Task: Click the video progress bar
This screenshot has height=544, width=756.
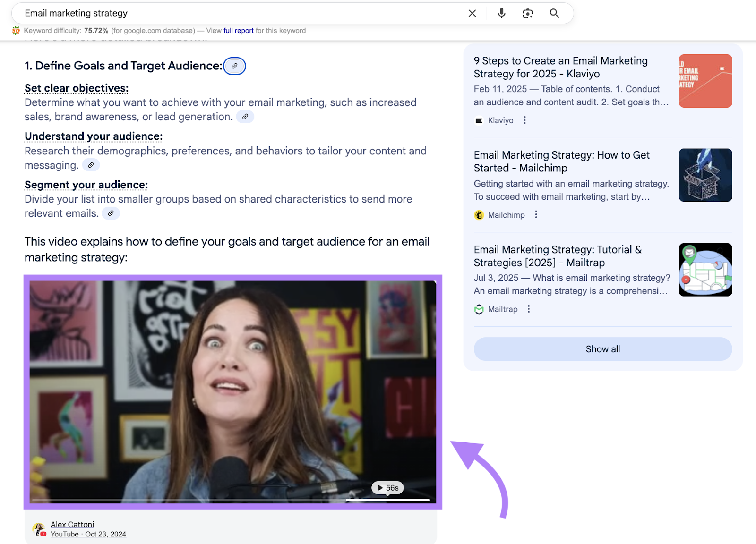Action: click(231, 500)
